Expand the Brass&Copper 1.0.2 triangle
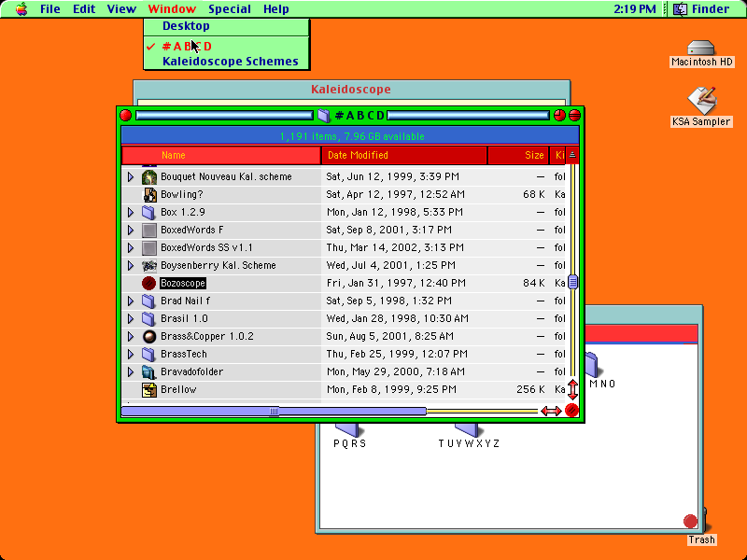This screenshot has height=560, width=747. point(131,336)
